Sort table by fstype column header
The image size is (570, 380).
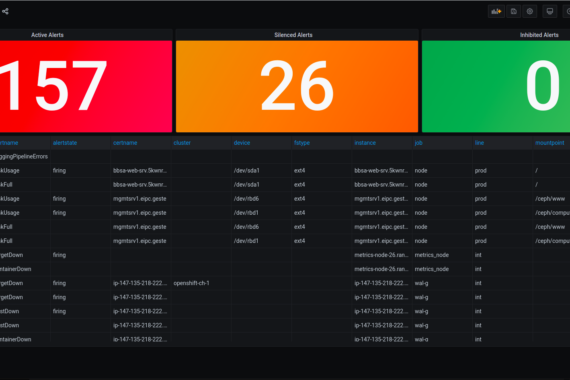click(302, 143)
